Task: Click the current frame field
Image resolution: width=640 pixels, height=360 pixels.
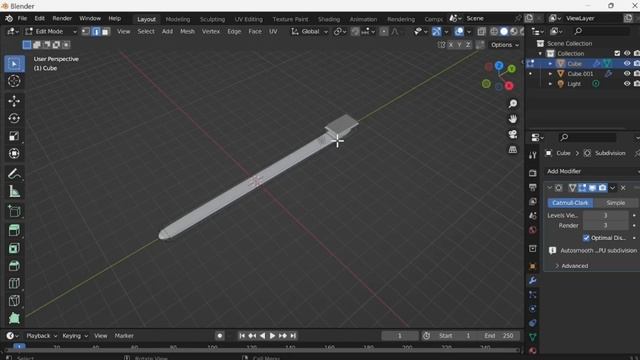Action: [400, 336]
